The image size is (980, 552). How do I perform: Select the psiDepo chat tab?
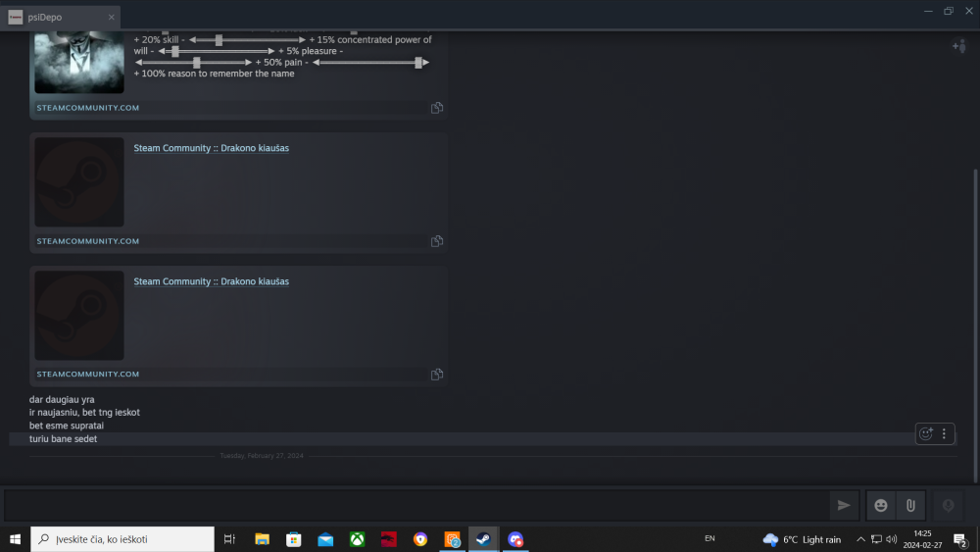pyautogui.click(x=61, y=17)
